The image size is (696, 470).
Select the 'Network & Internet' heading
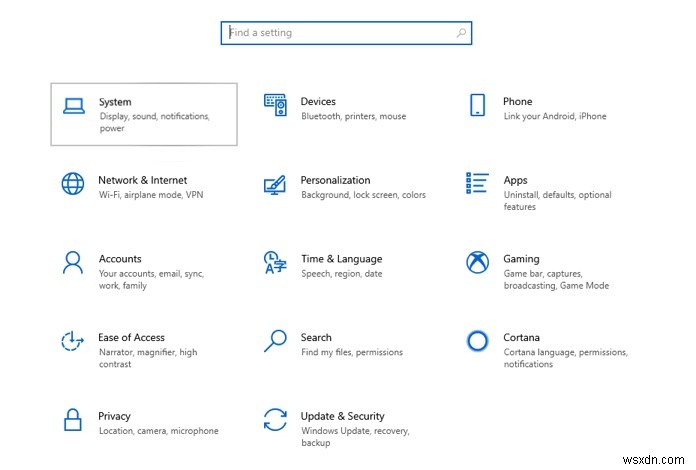142,180
